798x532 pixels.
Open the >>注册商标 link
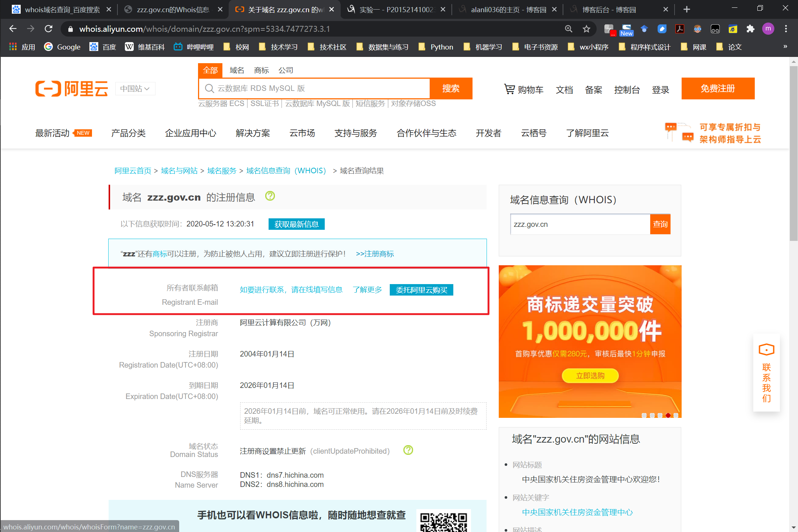375,254
